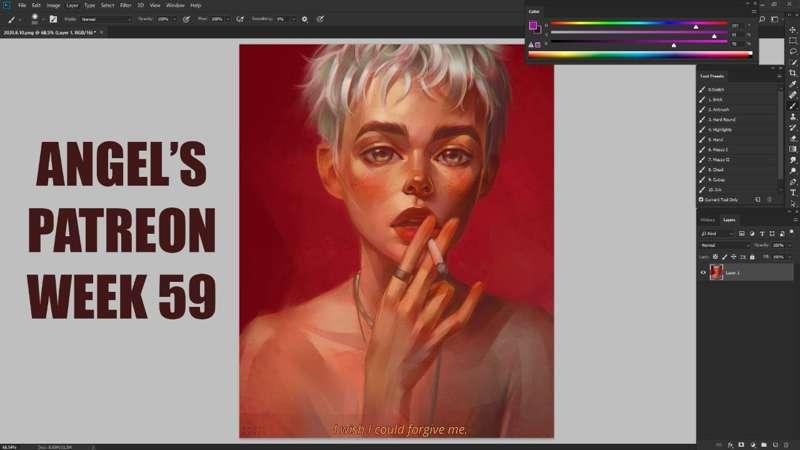The width and height of the screenshot is (800, 450).
Task: Open the Flow slider dropdown arrow
Action: (x=228, y=19)
